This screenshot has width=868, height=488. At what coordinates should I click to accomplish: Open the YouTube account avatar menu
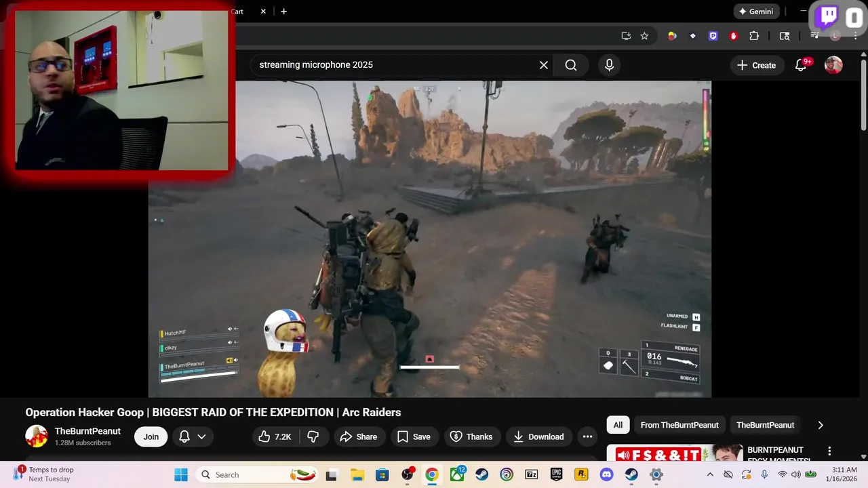[x=833, y=65]
